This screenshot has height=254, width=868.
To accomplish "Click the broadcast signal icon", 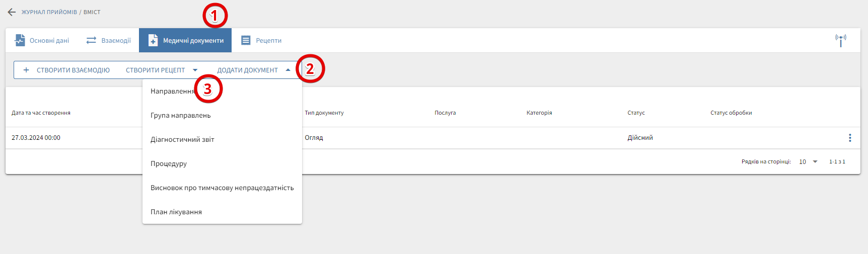I will pyautogui.click(x=840, y=40).
